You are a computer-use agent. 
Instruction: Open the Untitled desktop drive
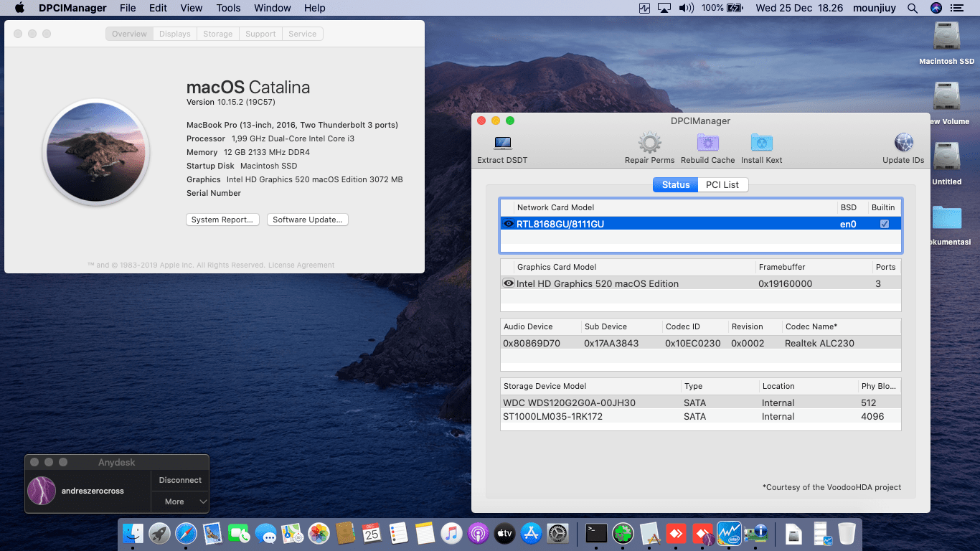947,164
